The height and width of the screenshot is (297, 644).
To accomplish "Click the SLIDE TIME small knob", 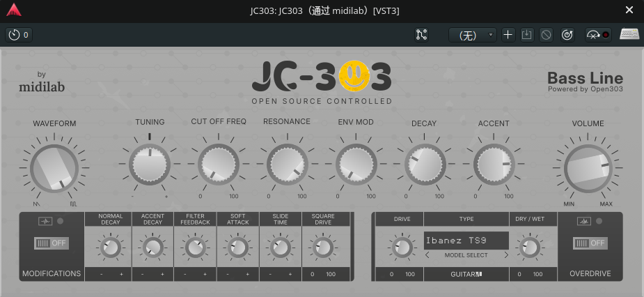I will click(281, 248).
